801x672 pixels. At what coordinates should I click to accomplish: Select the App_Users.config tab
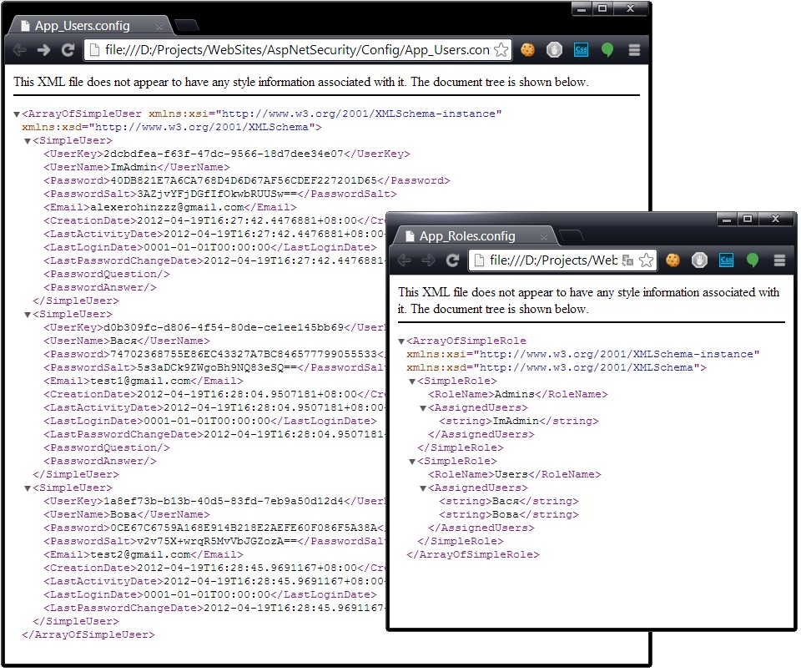[x=91, y=26]
